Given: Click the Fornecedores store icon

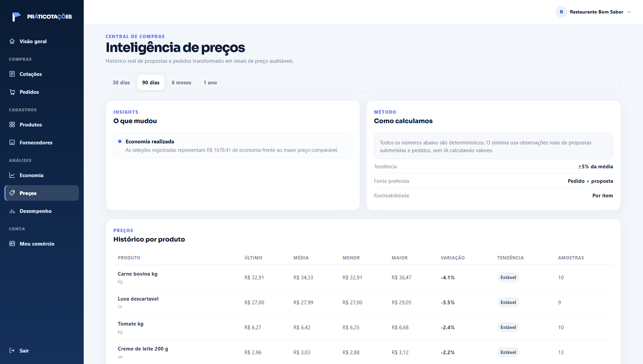Looking at the screenshot, I should point(12,142).
